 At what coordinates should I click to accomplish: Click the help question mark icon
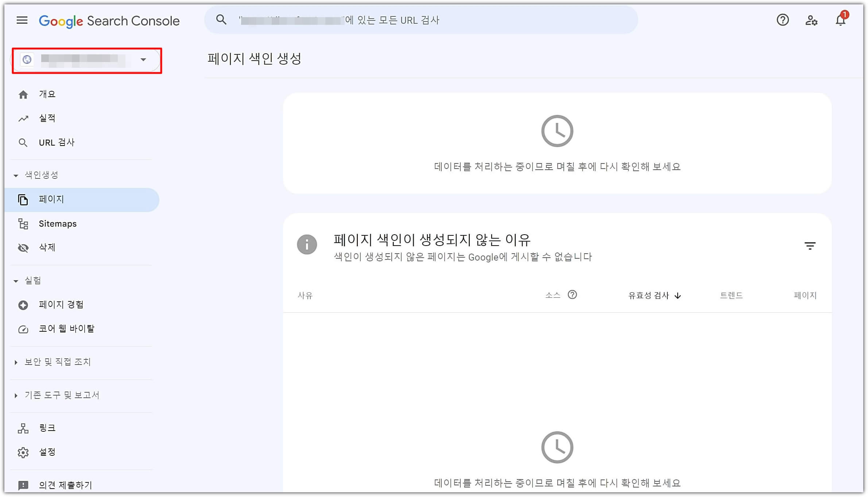click(782, 20)
